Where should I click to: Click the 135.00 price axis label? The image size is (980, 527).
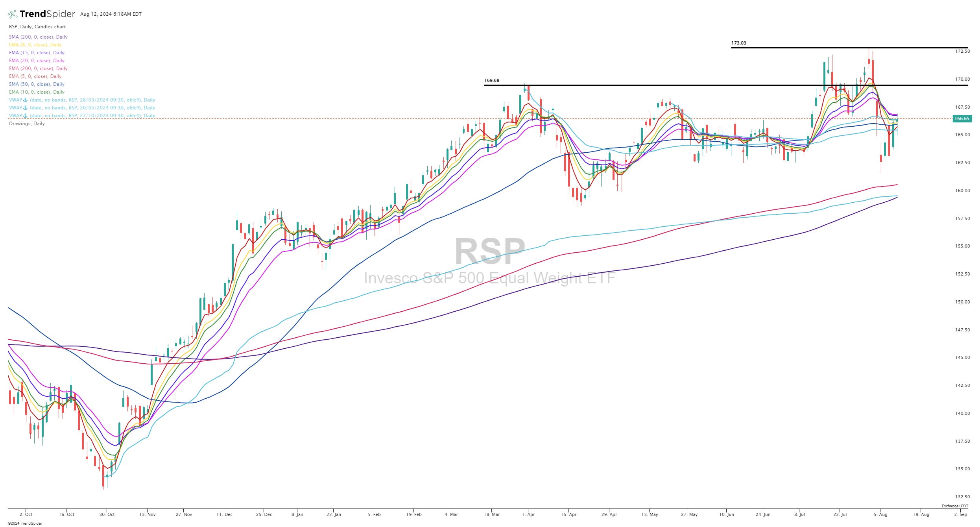click(x=962, y=469)
